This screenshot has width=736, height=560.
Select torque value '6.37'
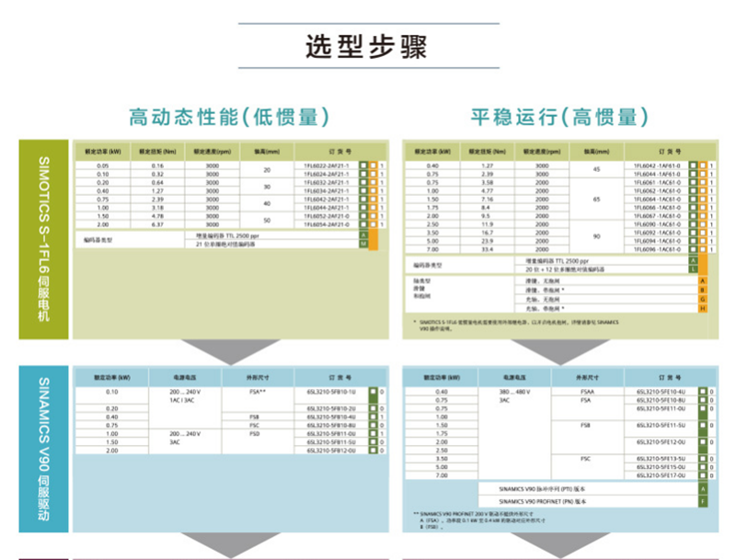[x=157, y=224]
